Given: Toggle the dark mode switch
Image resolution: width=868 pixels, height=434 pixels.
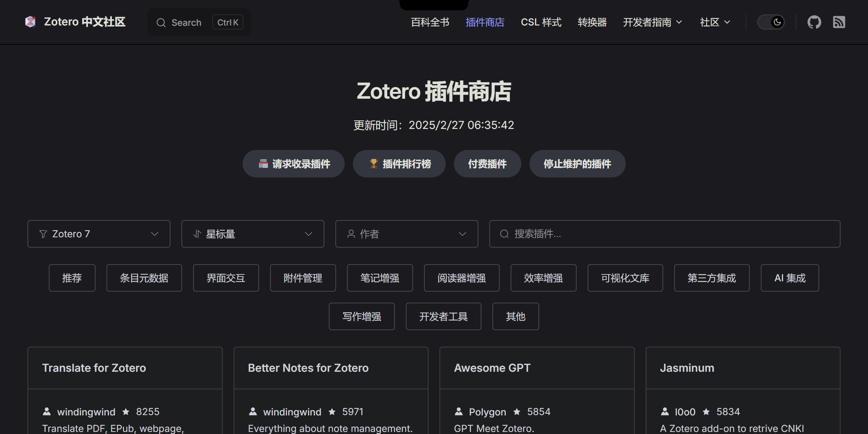Looking at the screenshot, I should pyautogui.click(x=771, y=22).
